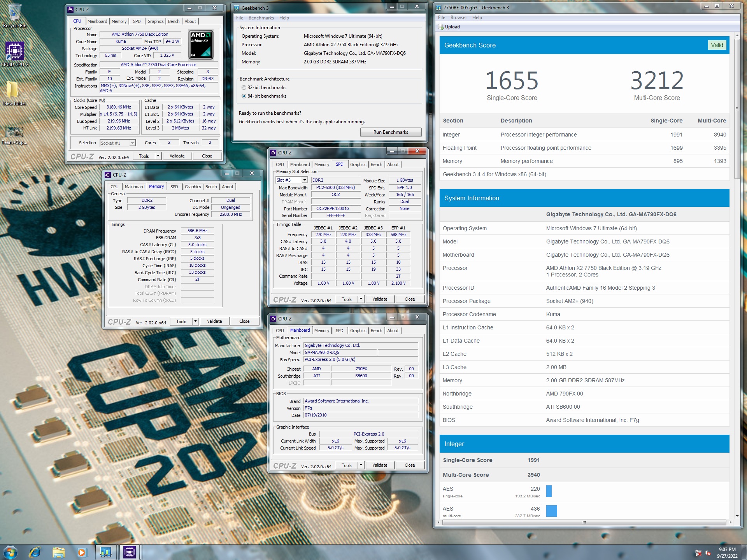
Task: Open File menu in Geekbench 3 window
Action: (x=240, y=18)
